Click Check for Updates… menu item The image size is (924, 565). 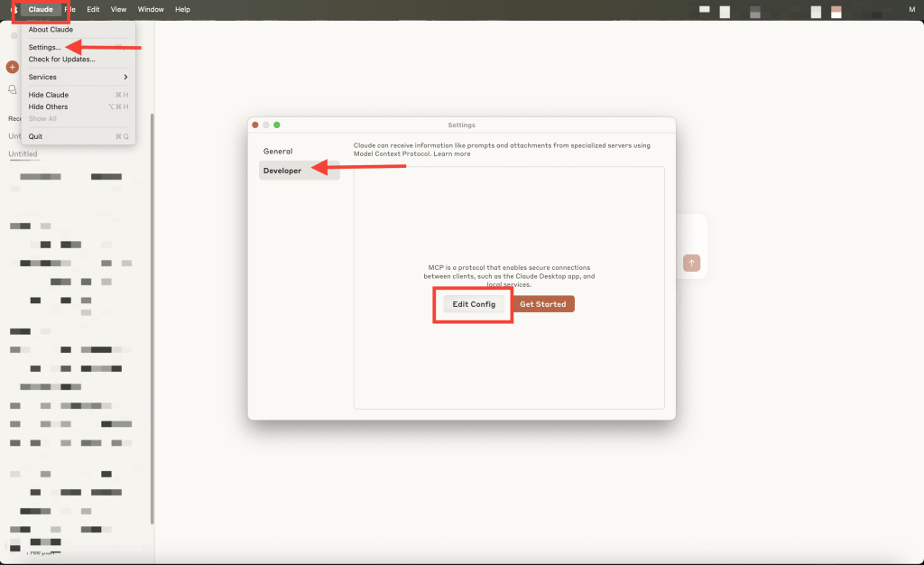(x=61, y=60)
